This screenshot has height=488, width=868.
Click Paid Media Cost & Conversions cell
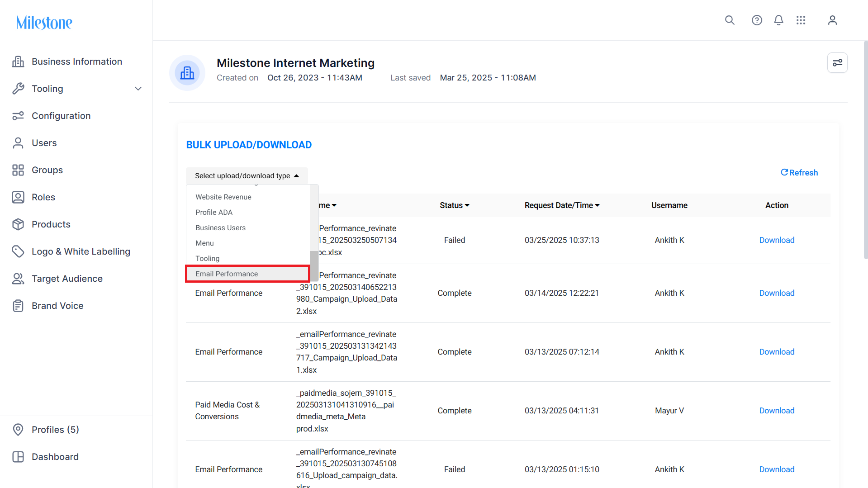[228, 411]
